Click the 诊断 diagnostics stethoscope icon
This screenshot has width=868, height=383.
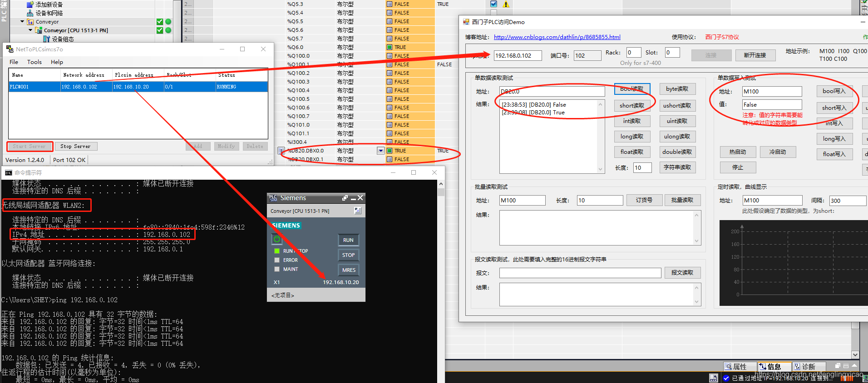(797, 367)
